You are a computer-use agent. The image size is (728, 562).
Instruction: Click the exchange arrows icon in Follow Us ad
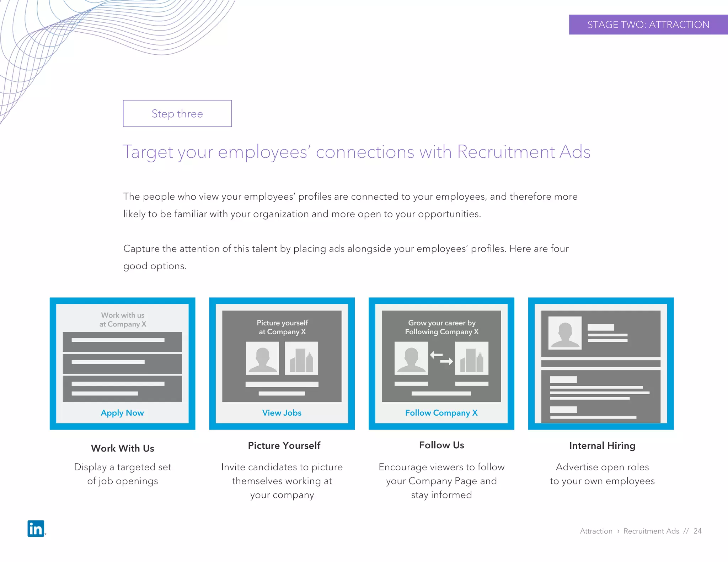coord(441,358)
